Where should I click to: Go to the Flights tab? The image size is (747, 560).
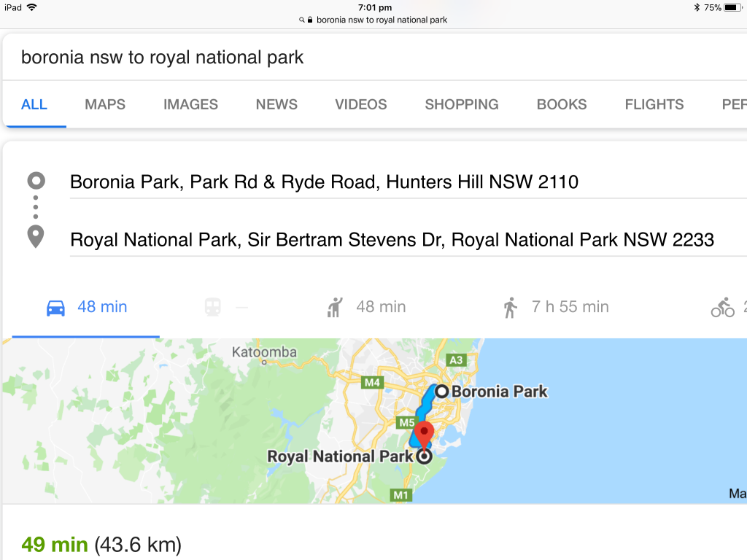(654, 104)
